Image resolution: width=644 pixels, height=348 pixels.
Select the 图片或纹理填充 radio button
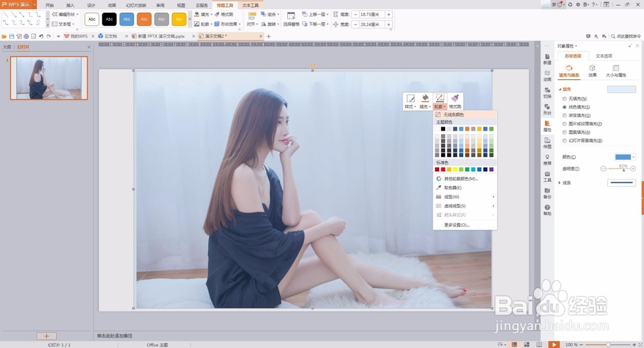564,124
